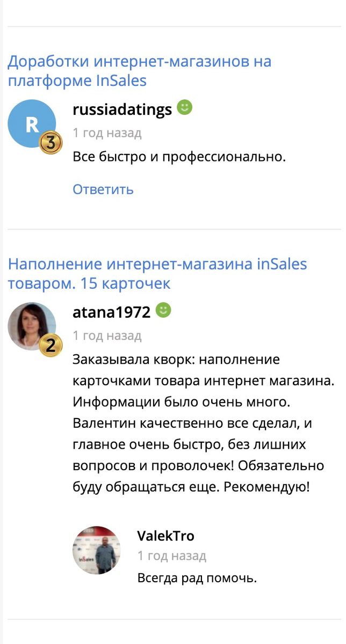Screen dimensions: 346x644
Task: Click the green smiley beside russiadatings
Action: point(184,107)
